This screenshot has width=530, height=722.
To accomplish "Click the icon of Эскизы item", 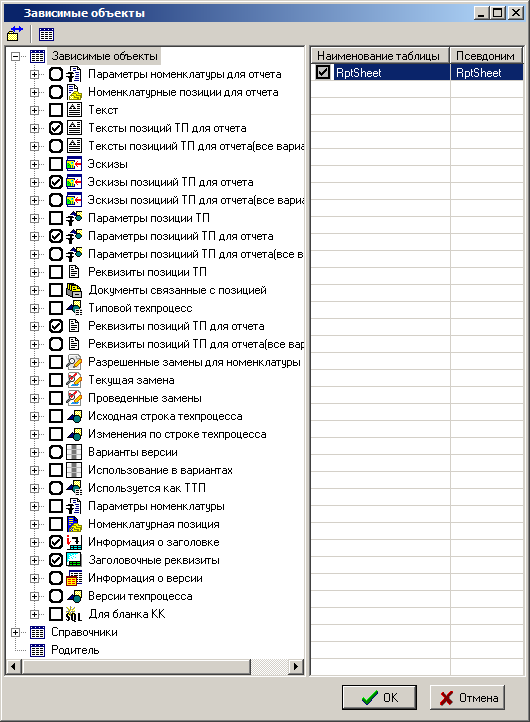I will (74, 164).
